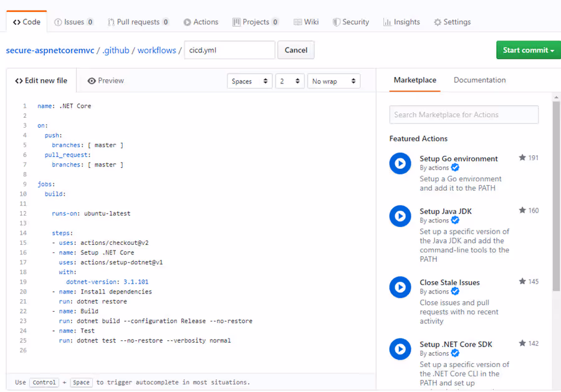The height and width of the screenshot is (392, 561).
Task: Click the Setup .NET Core SDK play icon
Action: (400, 349)
